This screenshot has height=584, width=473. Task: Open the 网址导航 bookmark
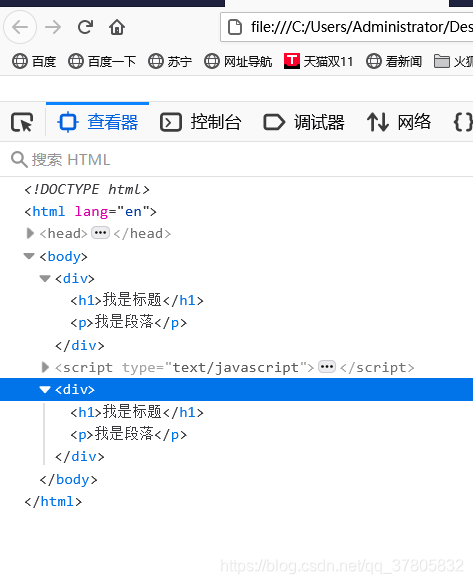(238, 61)
